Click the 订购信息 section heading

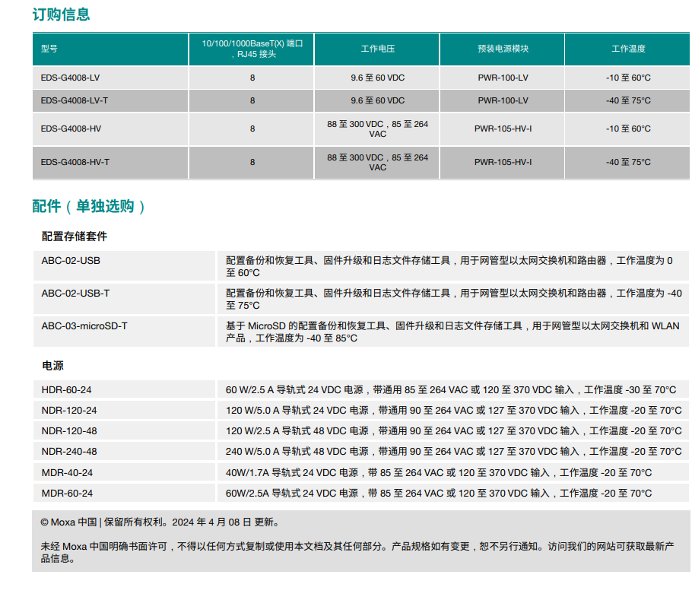tap(61, 14)
